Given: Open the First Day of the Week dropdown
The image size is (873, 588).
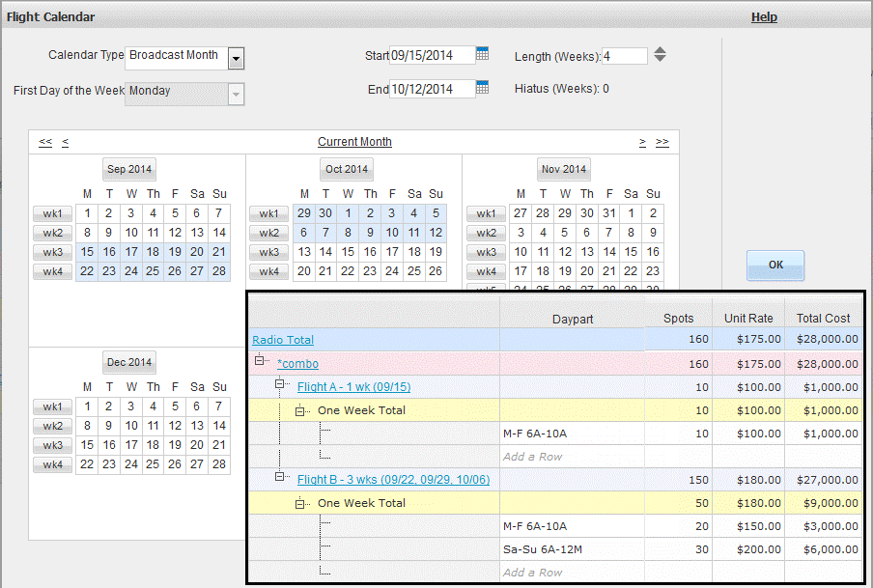Looking at the screenshot, I should 236,95.
